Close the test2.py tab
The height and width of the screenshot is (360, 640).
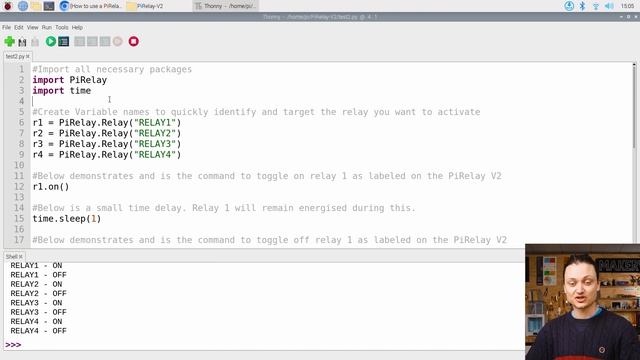coord(28,56)
